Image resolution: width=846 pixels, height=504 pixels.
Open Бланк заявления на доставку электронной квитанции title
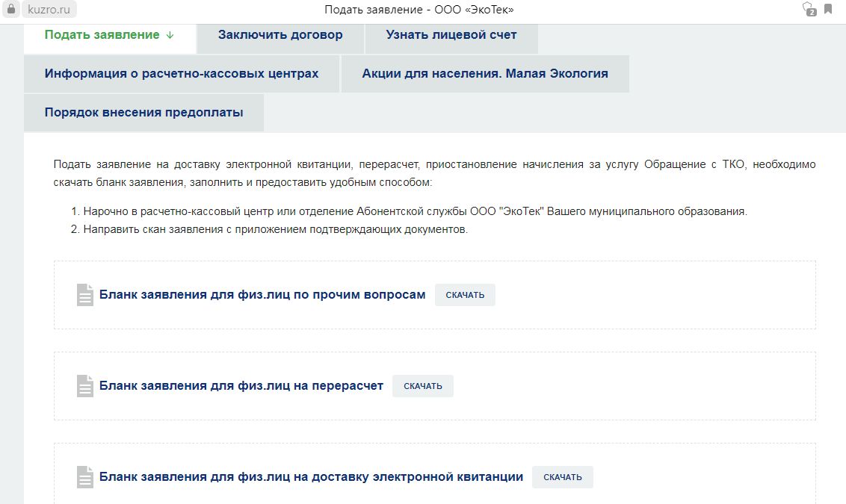click(311, 477)
